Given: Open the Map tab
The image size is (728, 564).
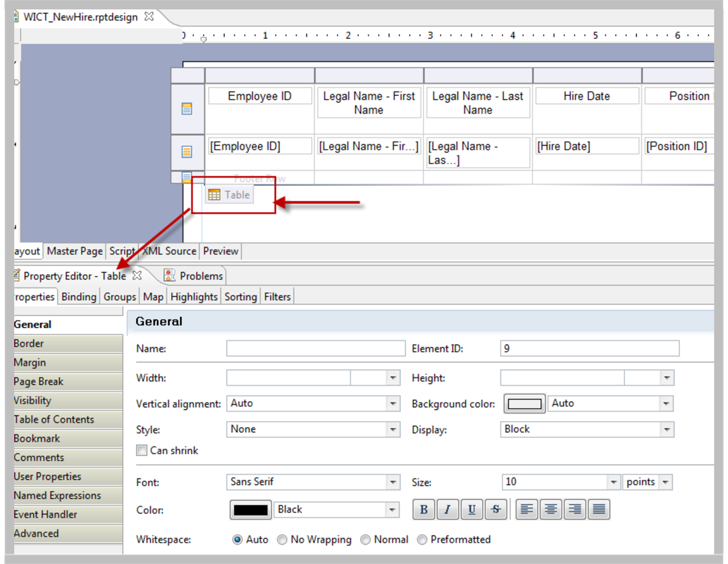Looking at the screenshot, I should point(153,297).
